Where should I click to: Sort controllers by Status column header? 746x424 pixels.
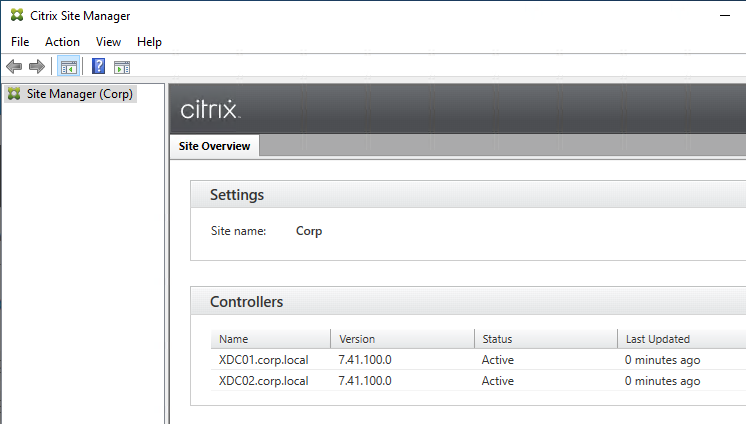[x=546, y=339]
